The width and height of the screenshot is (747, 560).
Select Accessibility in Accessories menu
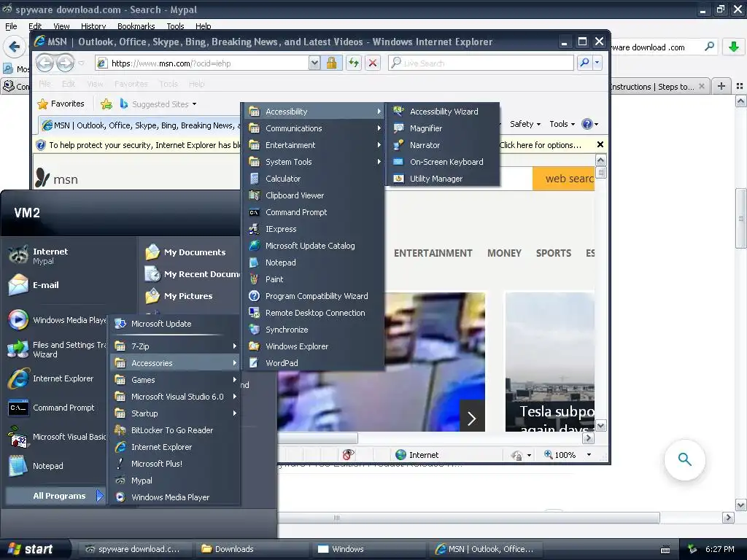314,112
